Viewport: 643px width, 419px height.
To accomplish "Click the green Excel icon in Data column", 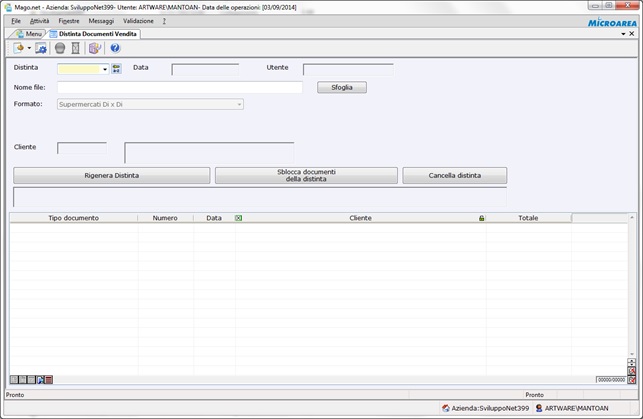I will point(238,217).
